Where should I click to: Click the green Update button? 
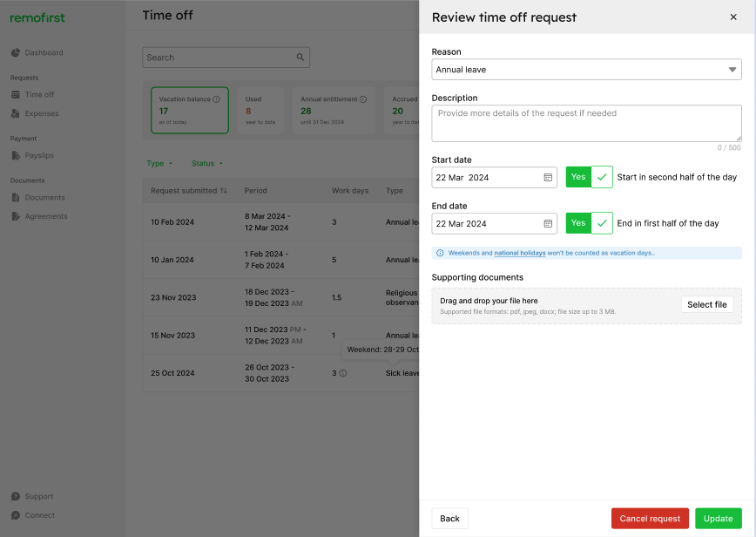718,518
